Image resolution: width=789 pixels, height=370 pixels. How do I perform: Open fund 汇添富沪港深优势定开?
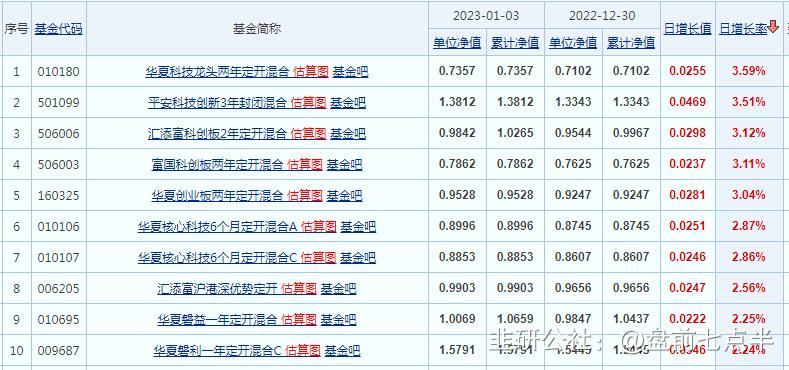tap(217, 289)
